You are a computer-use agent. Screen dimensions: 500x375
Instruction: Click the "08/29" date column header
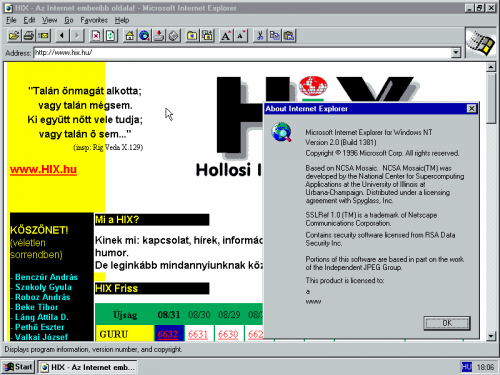click(229, 315)
